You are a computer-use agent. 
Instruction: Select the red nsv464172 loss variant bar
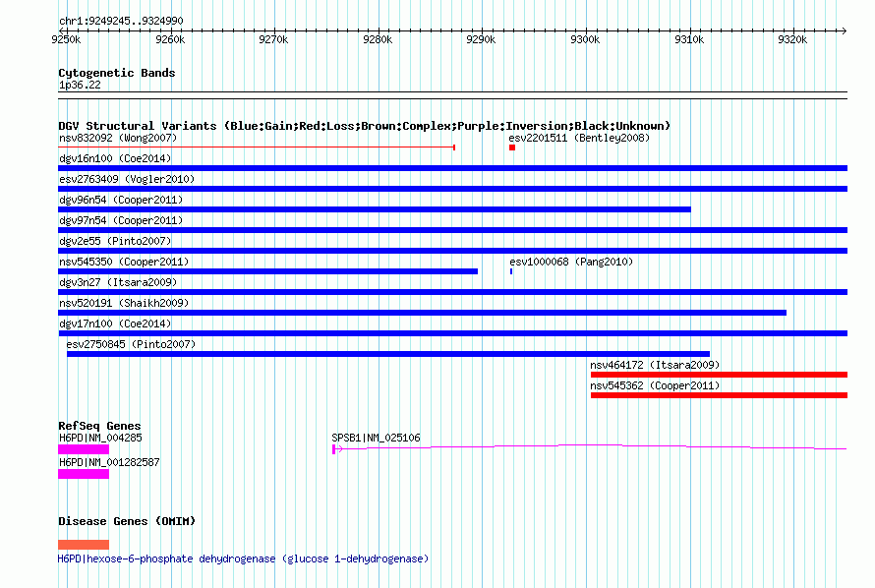[x=718, y=375]
